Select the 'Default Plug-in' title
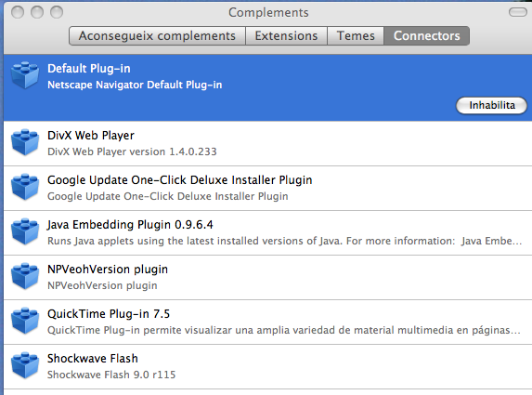This screenshot has height=395, width=532. coord(89,69)
